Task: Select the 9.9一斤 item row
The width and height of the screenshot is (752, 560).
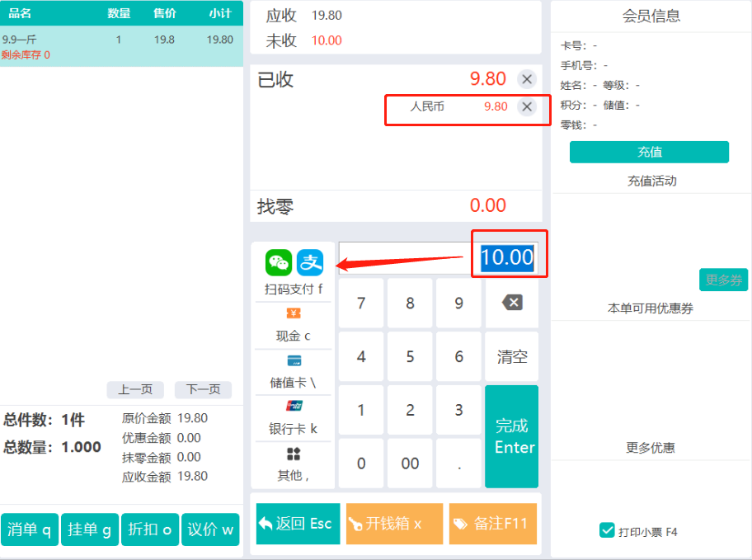Action: pyautogui.click(x=121, y=46)
